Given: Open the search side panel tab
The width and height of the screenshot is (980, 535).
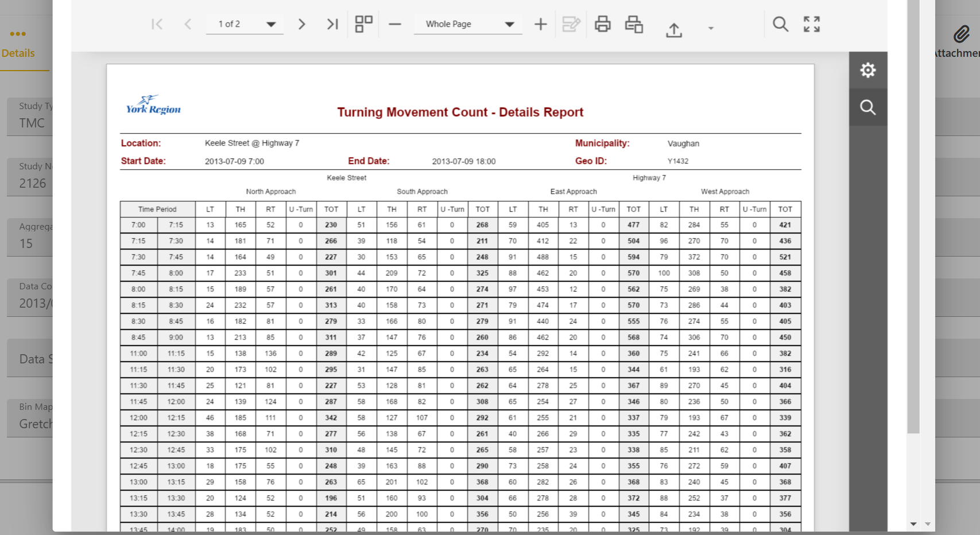Looking at the screenshot, I should 867,107.
